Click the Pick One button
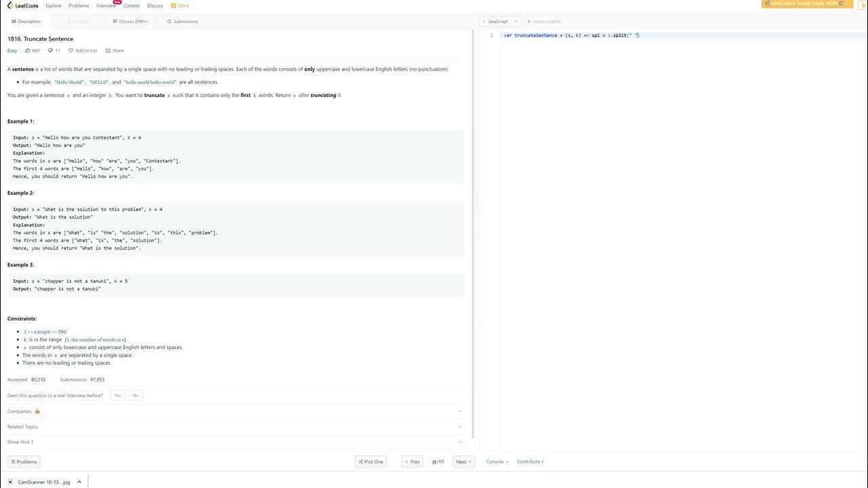The width and height of the screenshot is (868, 488). (x=370, y=462)
